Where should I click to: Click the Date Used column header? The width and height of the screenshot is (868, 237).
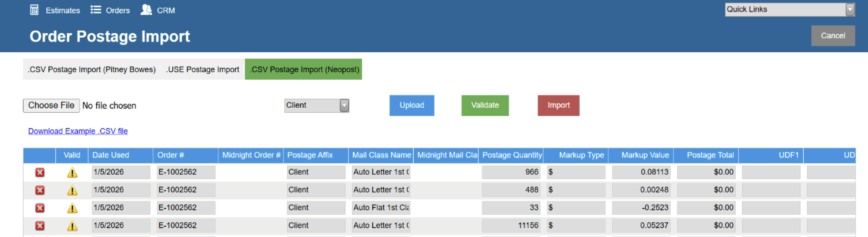click(121, 155)
